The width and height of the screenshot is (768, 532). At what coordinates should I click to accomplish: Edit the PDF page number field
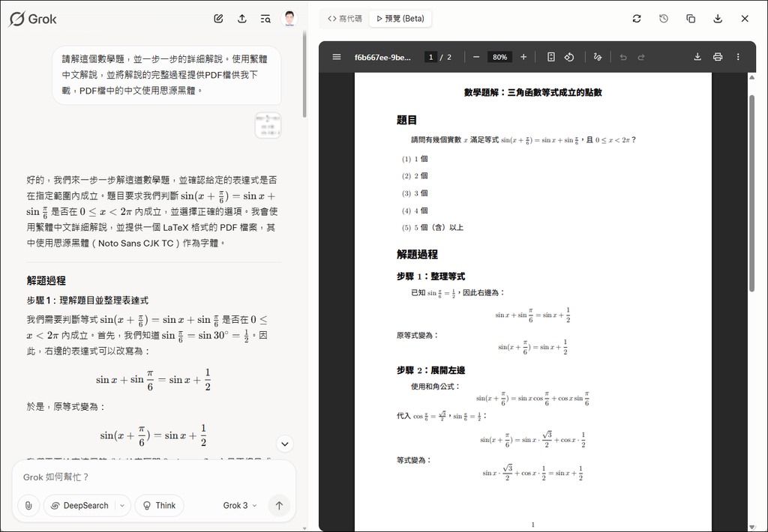point(430,57)
